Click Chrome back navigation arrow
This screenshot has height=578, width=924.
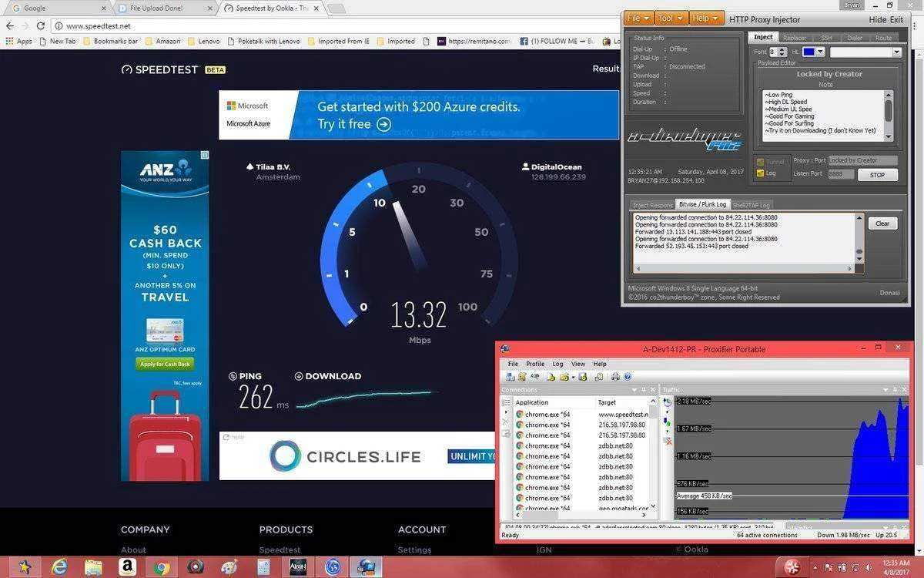coord(10,25)
